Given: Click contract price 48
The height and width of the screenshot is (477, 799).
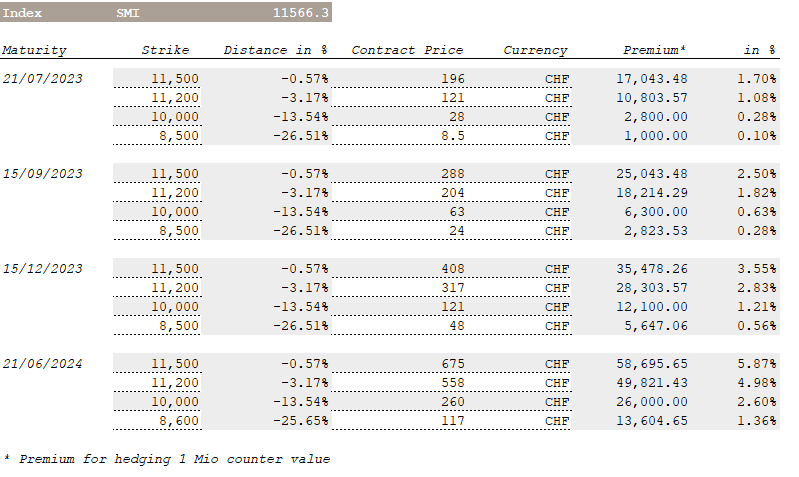Looking at the screenshot, I should point(457,326).
